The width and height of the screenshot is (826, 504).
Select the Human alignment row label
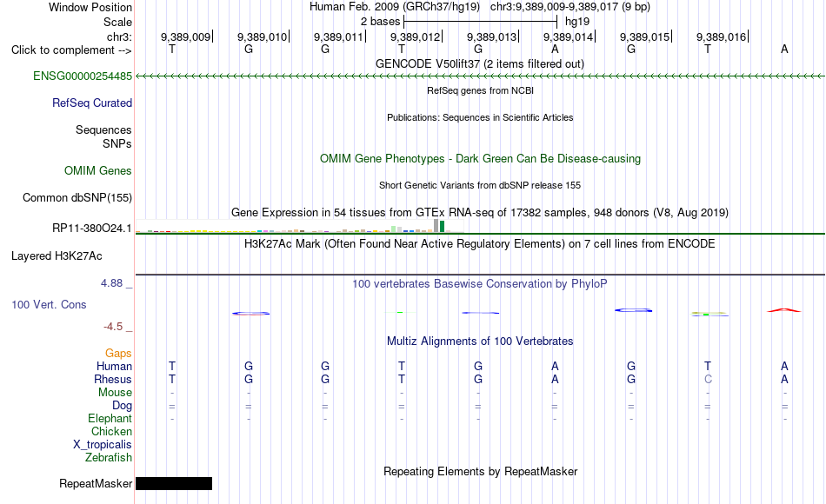pyautogui.click(x=114, y=366)
